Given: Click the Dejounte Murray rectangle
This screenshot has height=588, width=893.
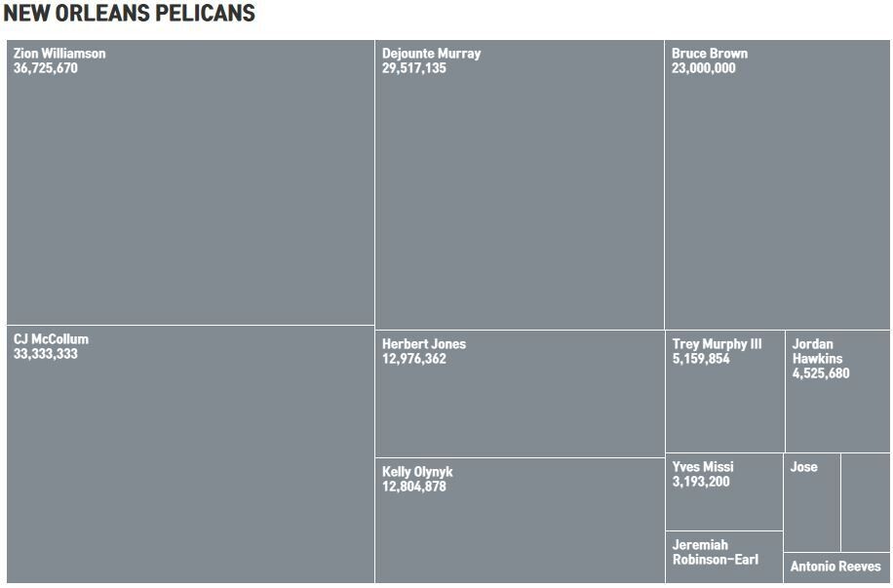Looking at the screenshot, I should 520,184.
